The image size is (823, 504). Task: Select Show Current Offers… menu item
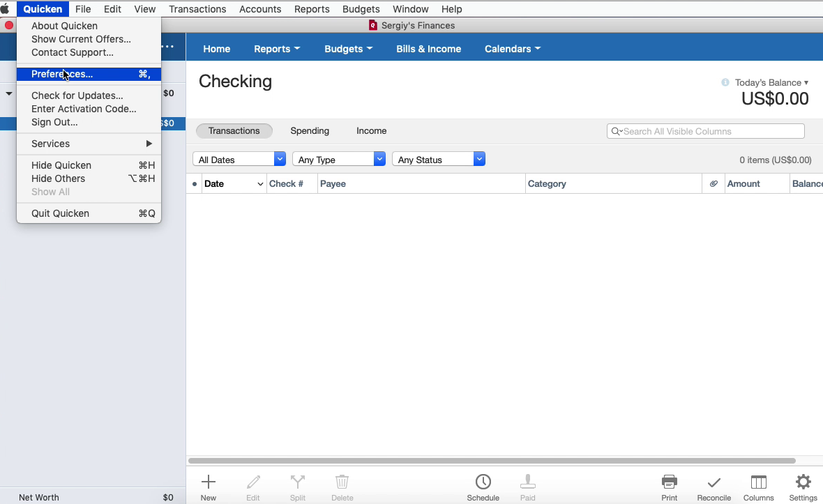point(89,39)
